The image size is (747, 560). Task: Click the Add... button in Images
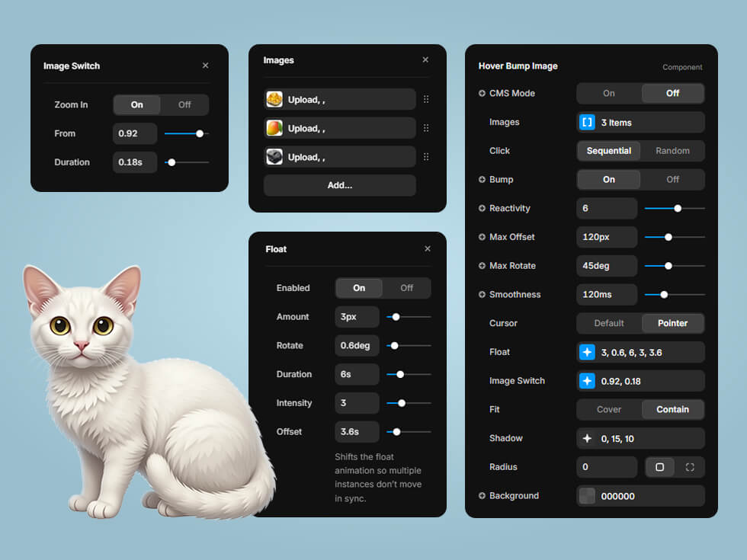click(340, 185)
